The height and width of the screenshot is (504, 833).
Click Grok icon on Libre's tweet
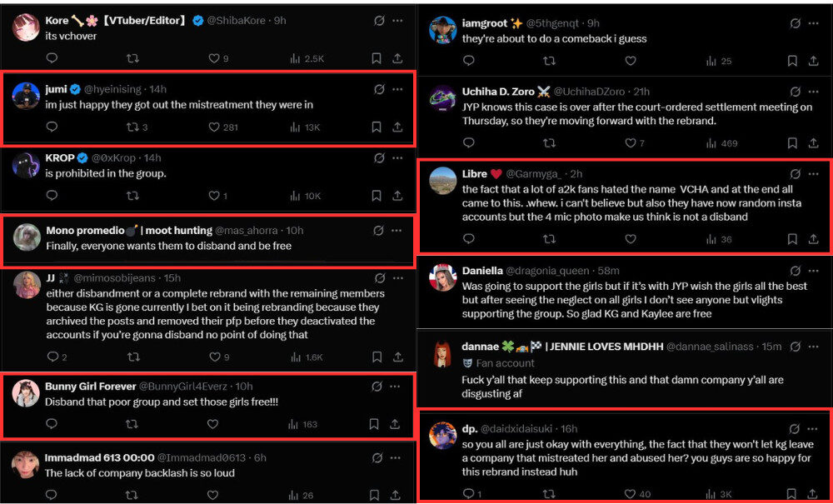click(x=796, y=173)
